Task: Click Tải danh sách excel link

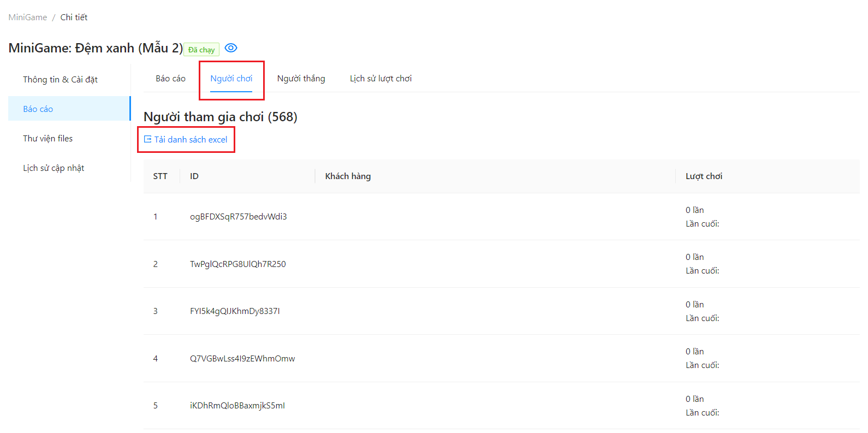Action: click(191, 140)
